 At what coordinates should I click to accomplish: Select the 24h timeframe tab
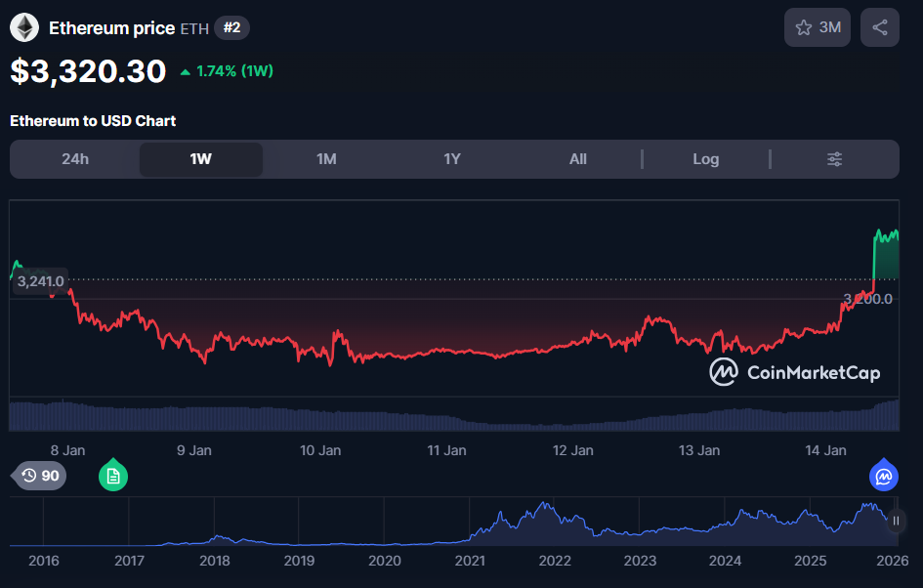75,159
